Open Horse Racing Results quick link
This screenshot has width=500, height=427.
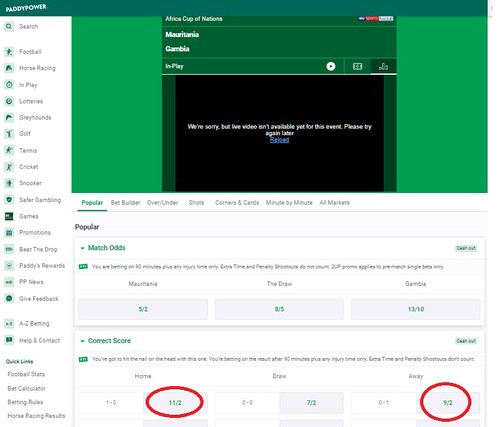click(36, 416)
